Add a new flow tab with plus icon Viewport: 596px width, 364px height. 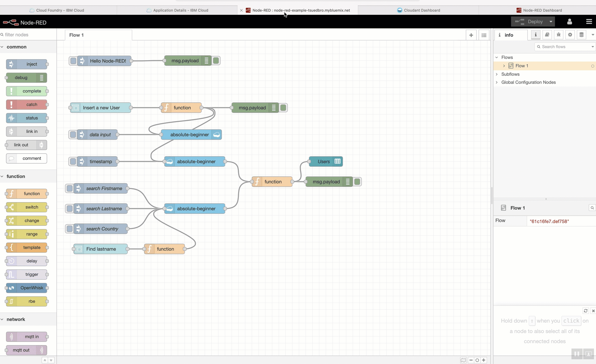coord(471,35)
